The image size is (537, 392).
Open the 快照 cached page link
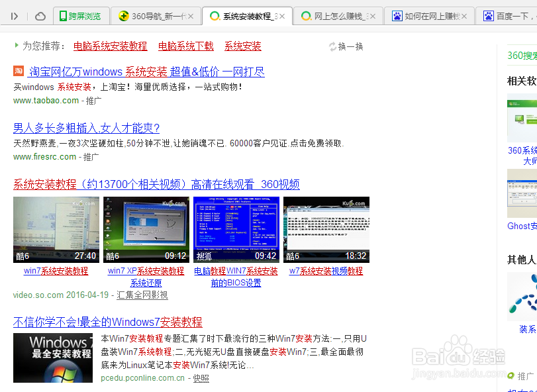pos(201,378)
